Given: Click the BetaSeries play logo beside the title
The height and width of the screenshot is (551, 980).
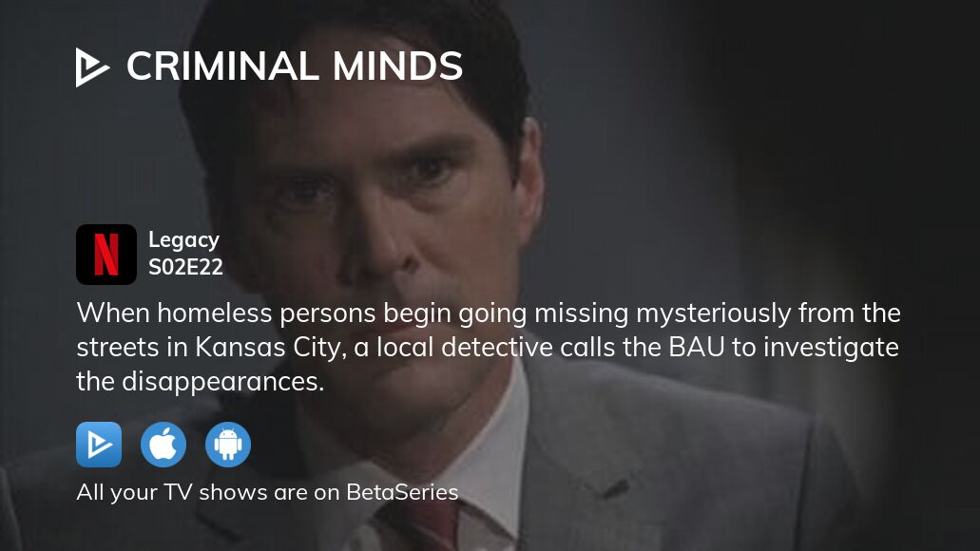Looking at the screenshot, I should [x=92, y=66].
